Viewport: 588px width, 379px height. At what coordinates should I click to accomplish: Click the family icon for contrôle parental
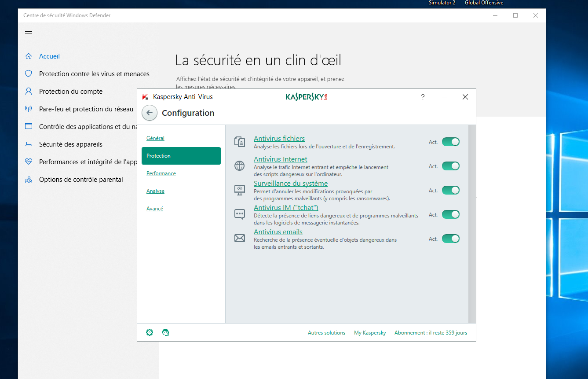29,180
